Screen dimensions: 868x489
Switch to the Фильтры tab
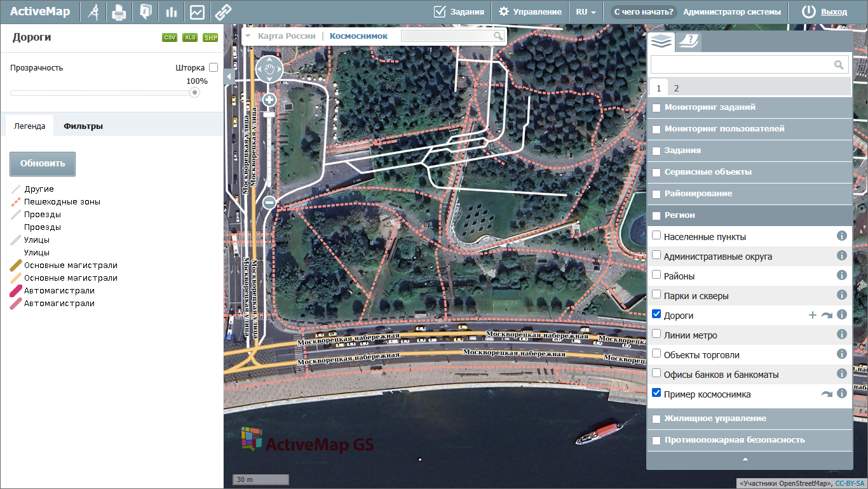tap(83, 126)
